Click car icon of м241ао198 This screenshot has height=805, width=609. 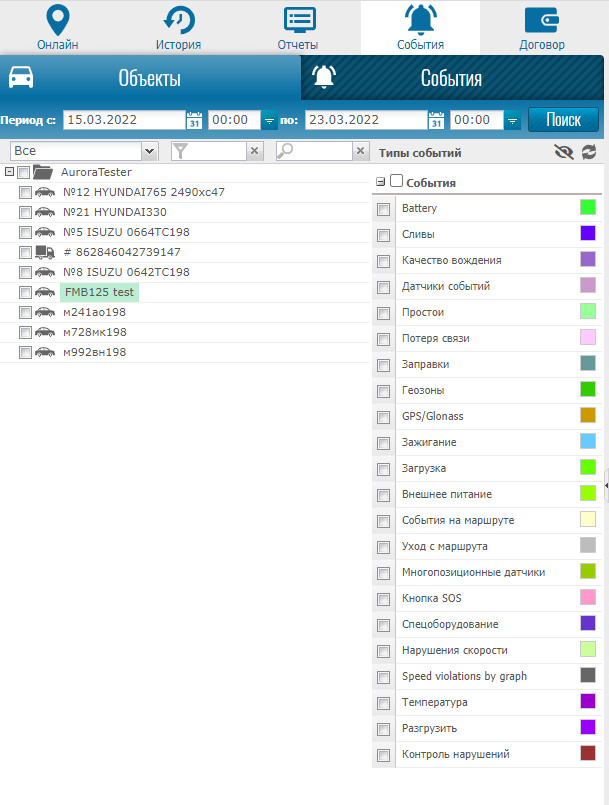click(x=45, y=312)
